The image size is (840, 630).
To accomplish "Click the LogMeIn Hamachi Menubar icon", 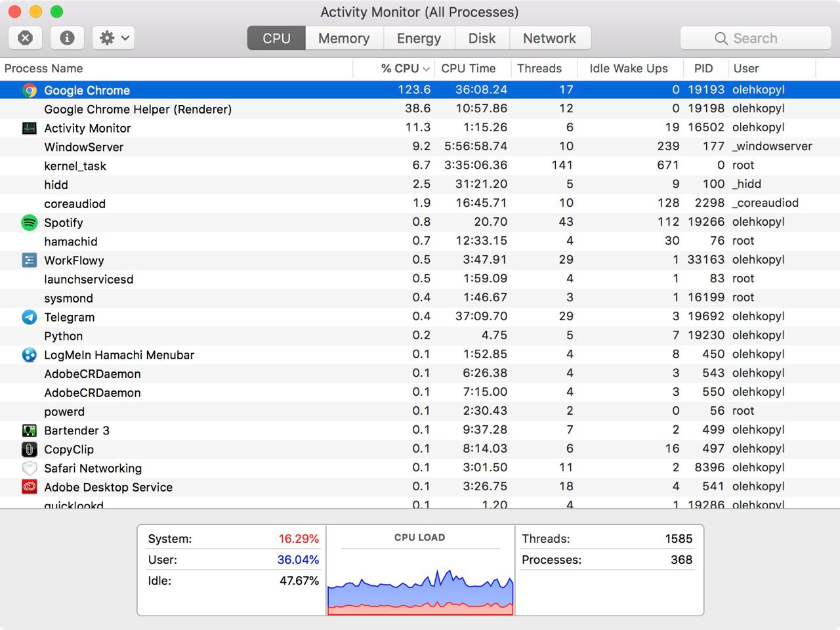I will pyautogui.click(x=30, y=355).
